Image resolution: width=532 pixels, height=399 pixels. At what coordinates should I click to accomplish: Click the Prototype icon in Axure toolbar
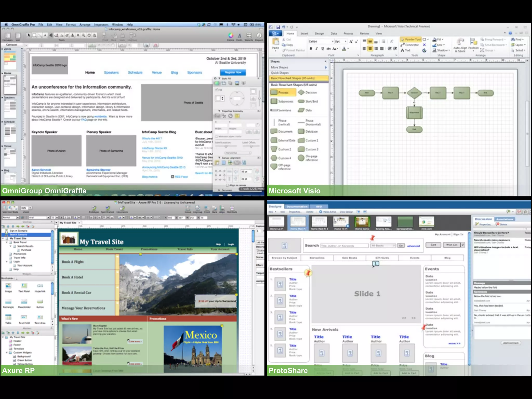click(94, 209)
